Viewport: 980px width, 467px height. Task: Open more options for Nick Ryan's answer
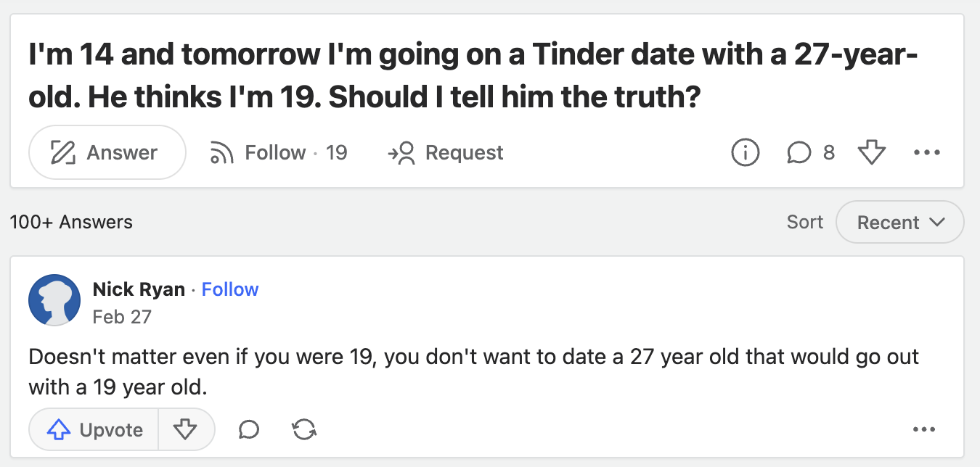pyautogui.click(x=923, y=429)
